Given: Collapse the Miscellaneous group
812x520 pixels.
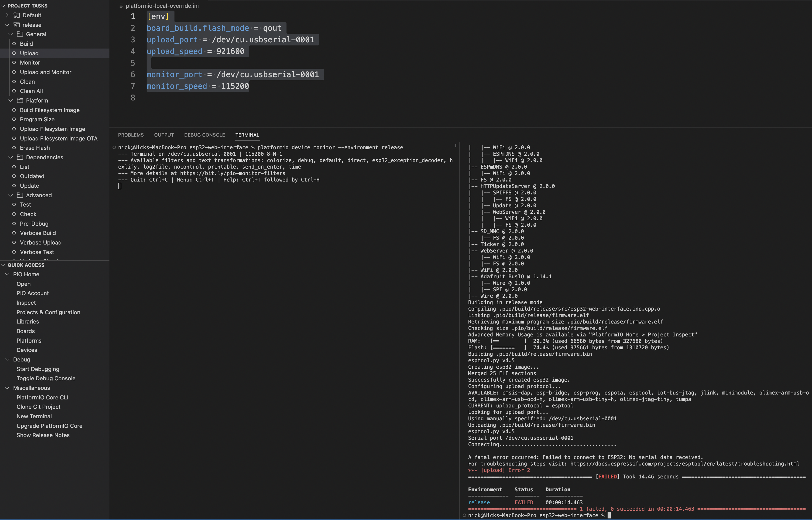Looking at the screenshot, I should coord(7,388).
